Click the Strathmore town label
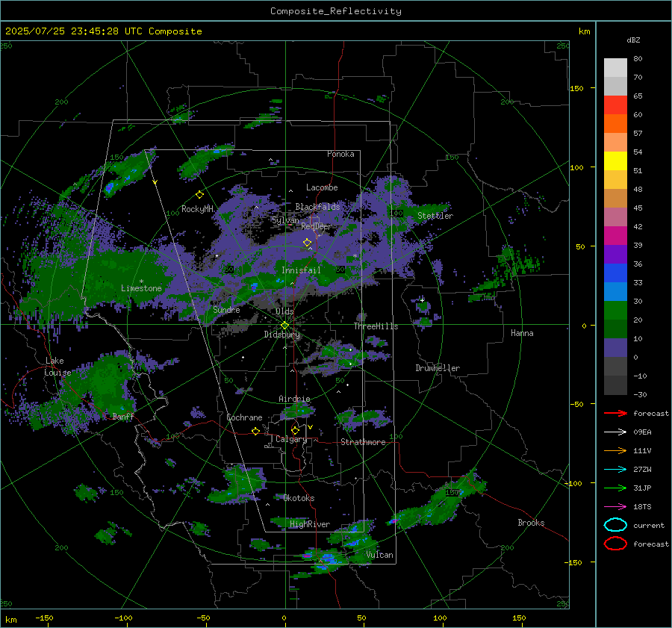This screenshot has width=672, height=628. point(363,442)
